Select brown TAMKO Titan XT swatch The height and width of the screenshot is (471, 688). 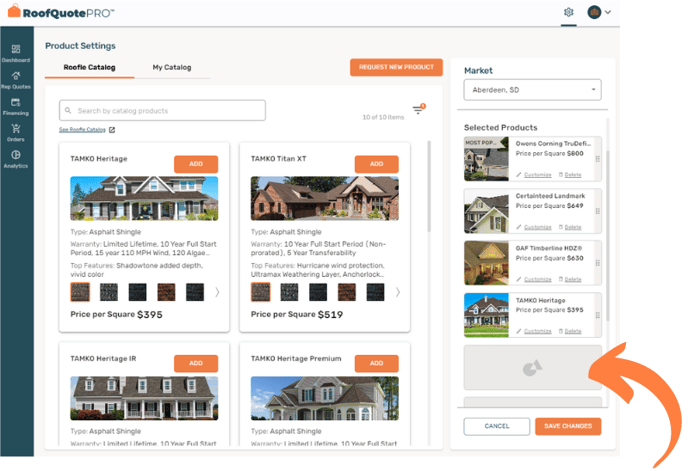point(347,292)
